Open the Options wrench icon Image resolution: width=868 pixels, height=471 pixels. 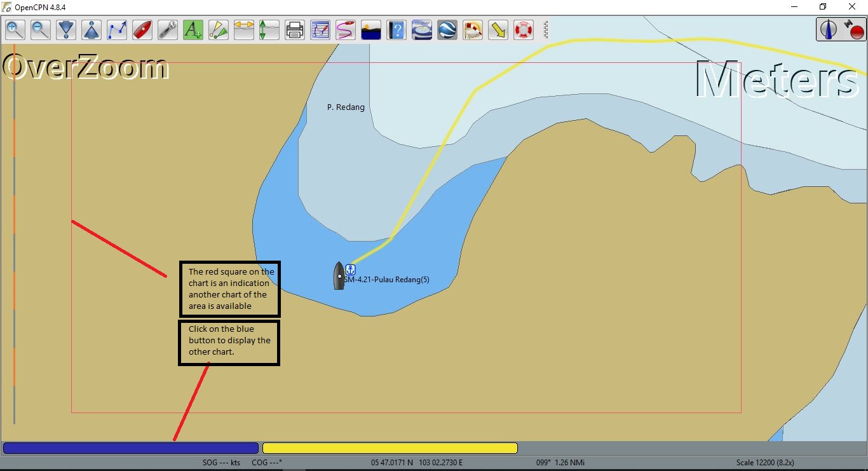[x=167, y=29]
